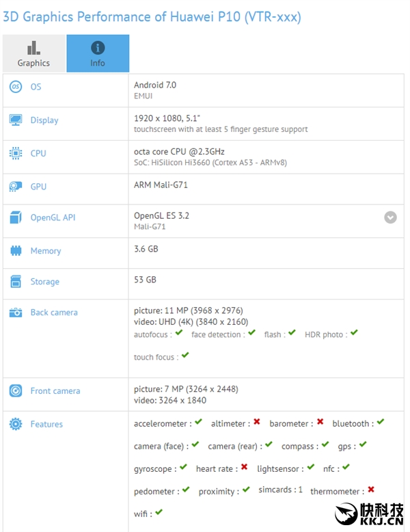
Task: Click the video 3264 x 1840 text
Action: click(x=170, y=400)
